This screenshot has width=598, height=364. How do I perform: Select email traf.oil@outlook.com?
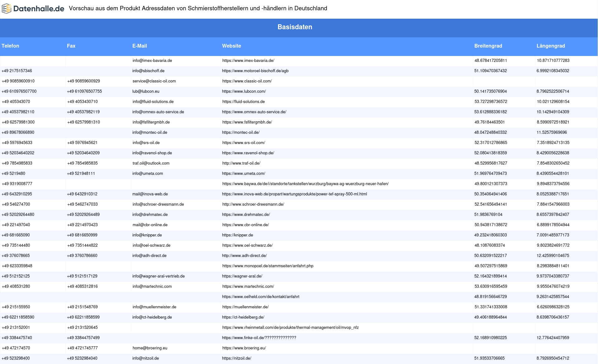click(151, 163)
